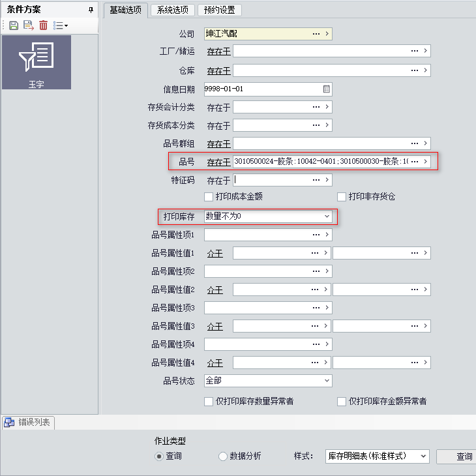Screen dimensions: 476x476
Task: Open 存货成本分类 lookup ellipsis
Action: pyautogui.click(x=316, y=125)
